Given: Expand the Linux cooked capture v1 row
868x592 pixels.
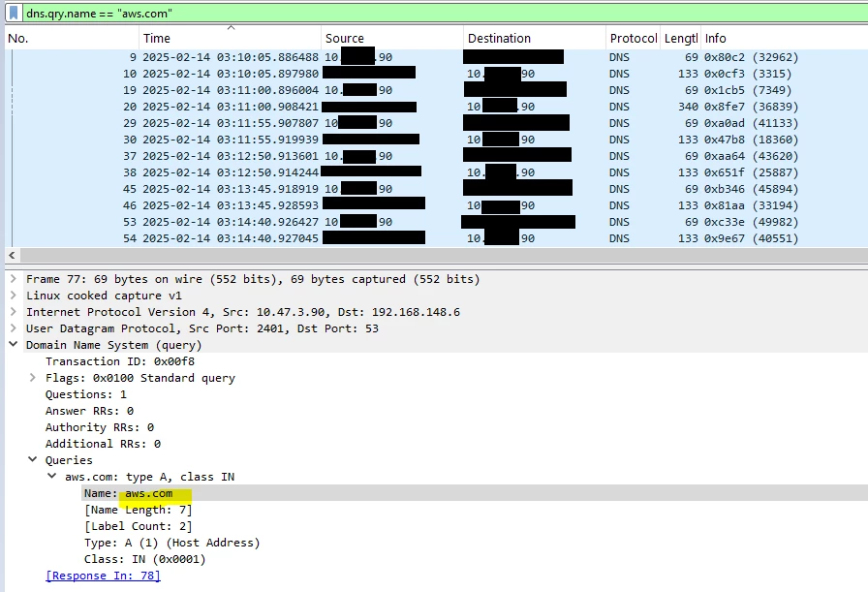Looking at the screenshot, I should click(14, 296).
